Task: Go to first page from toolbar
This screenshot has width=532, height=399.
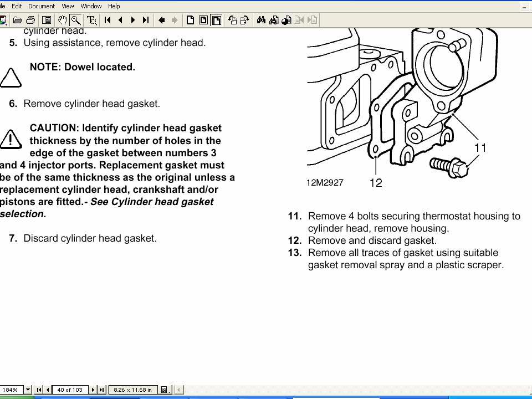Action: [x=108, y=21]
